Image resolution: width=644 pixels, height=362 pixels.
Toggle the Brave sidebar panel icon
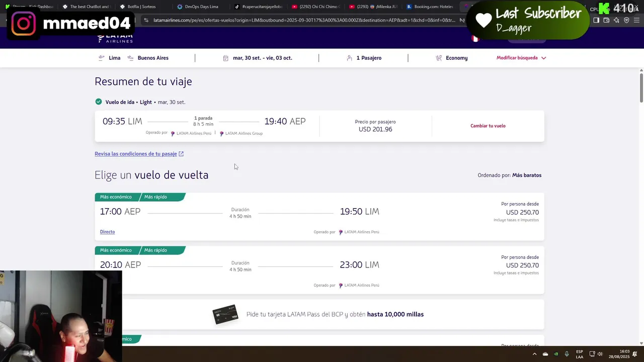[x=596, y=20]
